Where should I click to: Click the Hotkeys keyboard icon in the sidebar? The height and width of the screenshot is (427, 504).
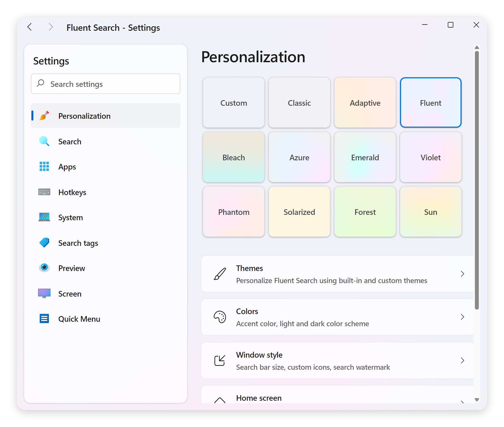click(x=44, y=192)
